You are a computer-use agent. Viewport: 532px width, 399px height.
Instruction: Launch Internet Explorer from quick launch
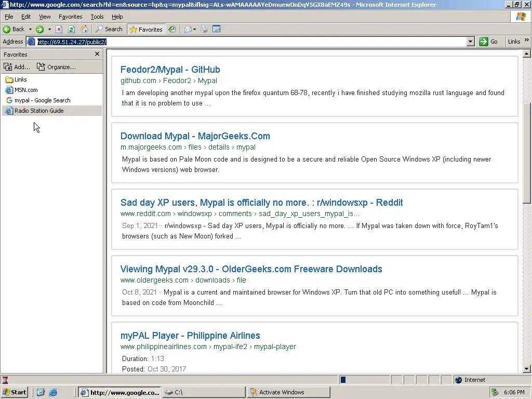click(54, 392)
